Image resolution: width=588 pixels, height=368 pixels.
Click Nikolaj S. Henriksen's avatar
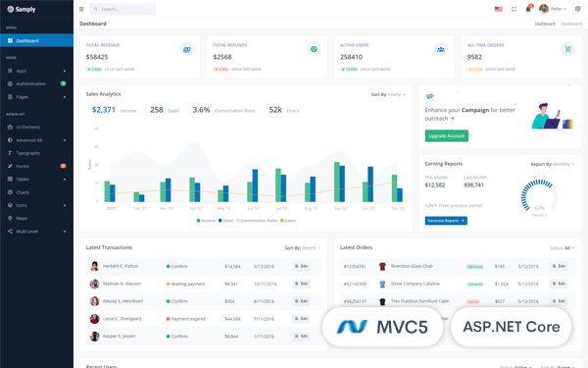94,301
